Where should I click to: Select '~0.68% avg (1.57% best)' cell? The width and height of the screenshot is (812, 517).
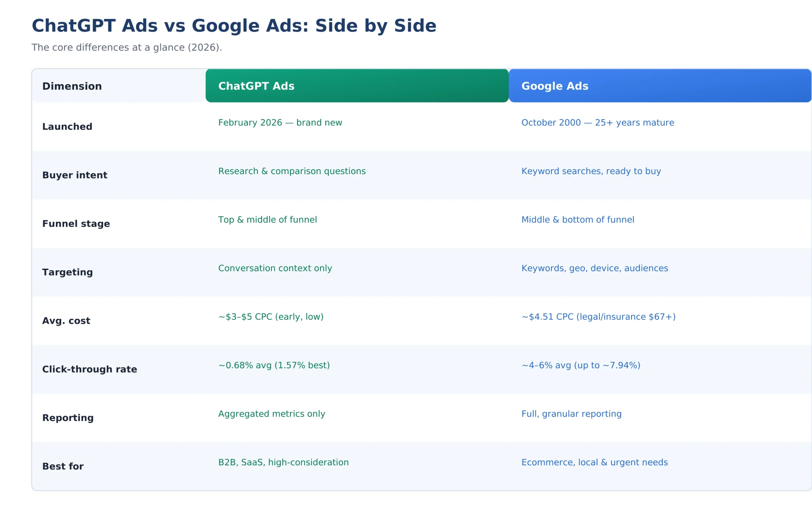click(x=274, y=366)
